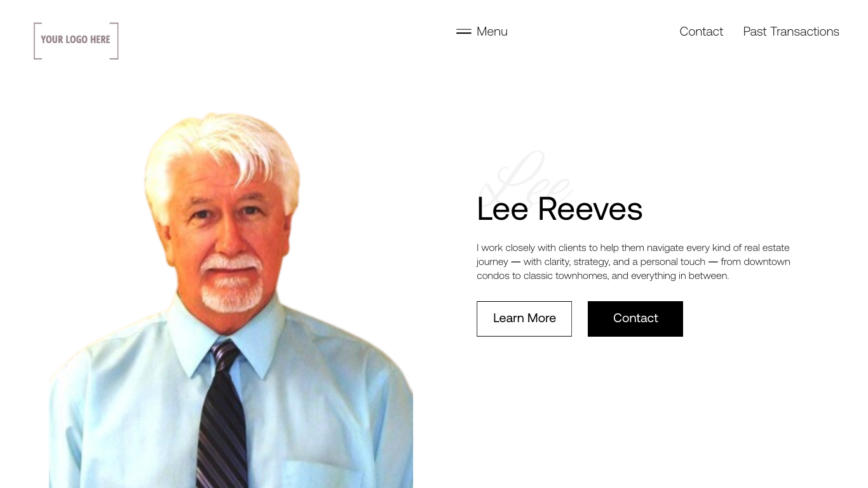Click the shirt pocket in the photo
This screenshot has height=488, width=868.
click(x=318, y=474)
